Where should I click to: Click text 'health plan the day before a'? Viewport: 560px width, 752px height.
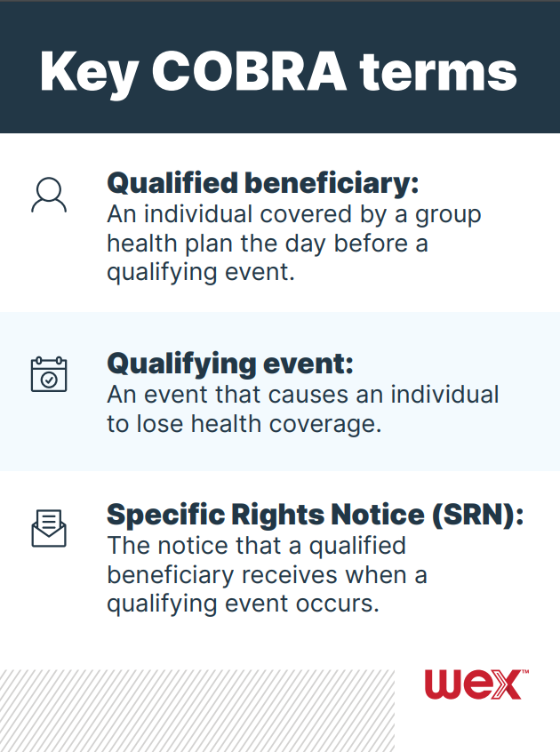tap(268, 244)
